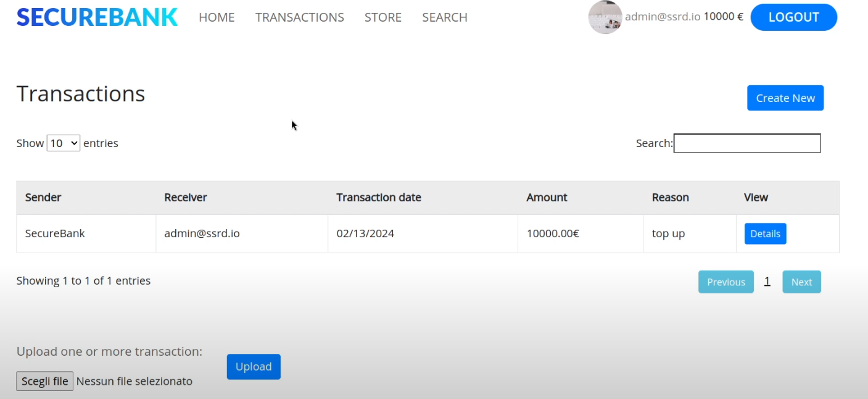Navigate to the Store page
The height and width of the screenshot is (399, 868).
382,17
